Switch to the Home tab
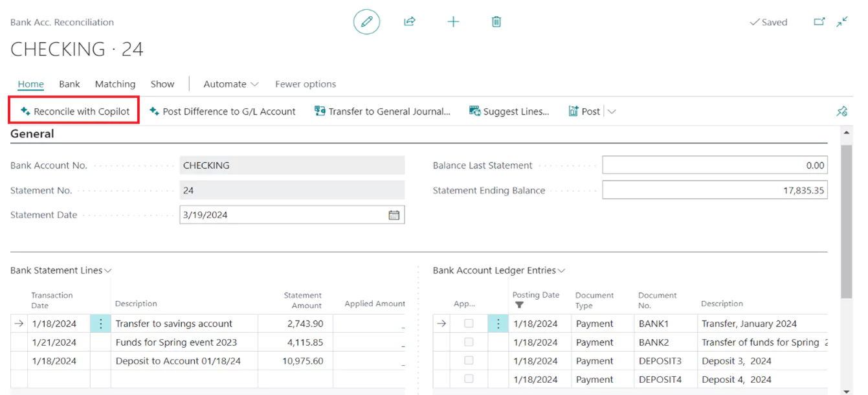 31,84
